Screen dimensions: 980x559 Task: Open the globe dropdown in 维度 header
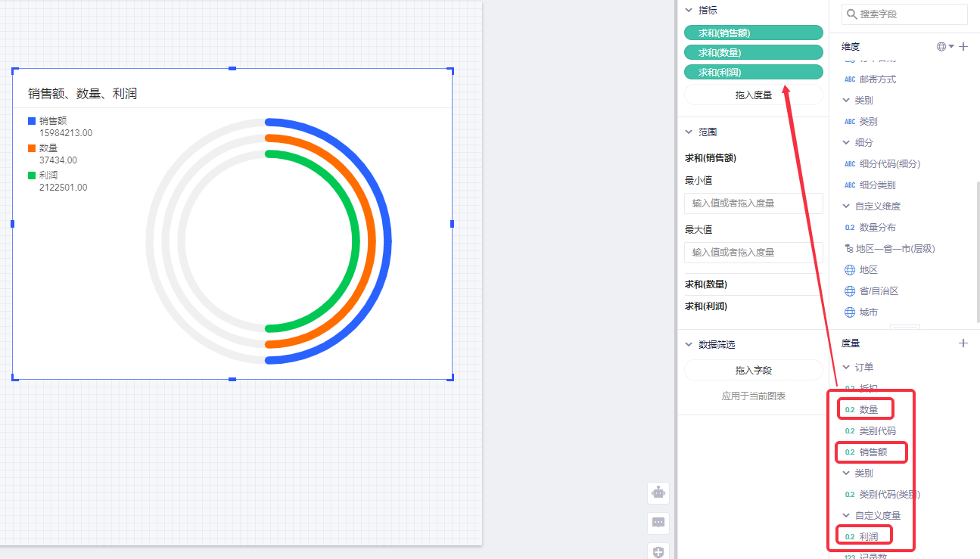tap(945, 47)
